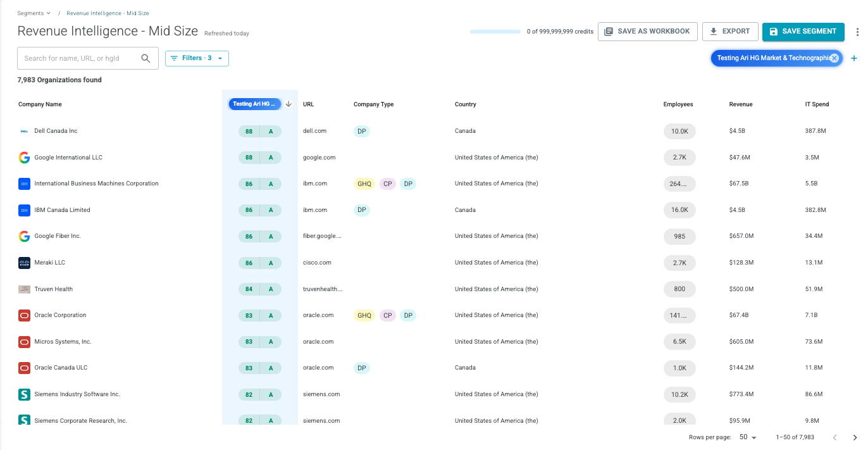Save the segment with Save Segment button
868x450 pixels.
[803, 32]
